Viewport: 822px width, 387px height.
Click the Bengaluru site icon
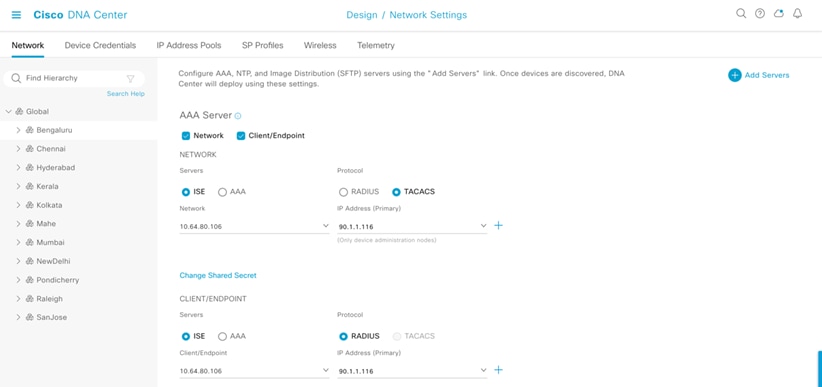30,130
